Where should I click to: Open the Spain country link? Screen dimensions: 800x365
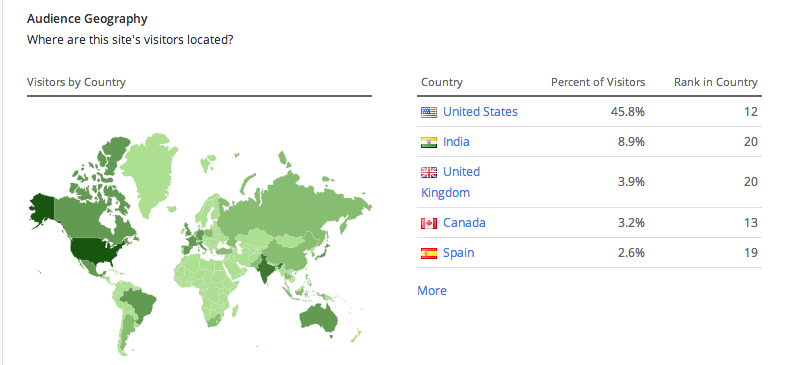(x=458, y=253)
